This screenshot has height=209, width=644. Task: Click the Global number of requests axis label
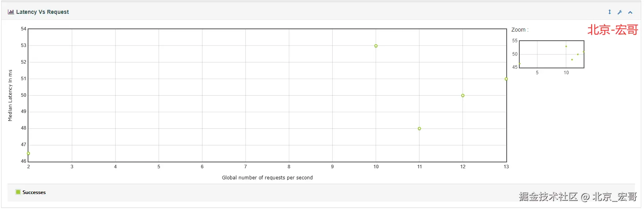pyautogui.click(x=267, y=178)
